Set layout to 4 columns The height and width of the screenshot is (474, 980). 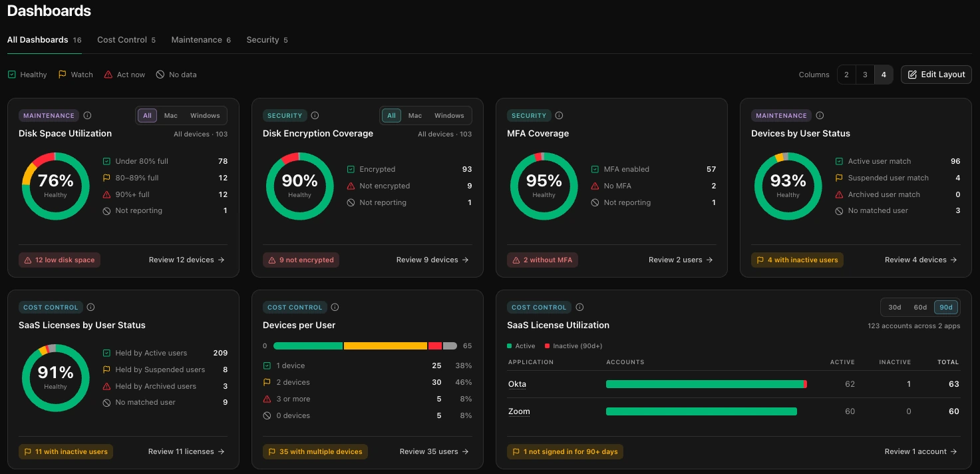[x=884, y=75]
